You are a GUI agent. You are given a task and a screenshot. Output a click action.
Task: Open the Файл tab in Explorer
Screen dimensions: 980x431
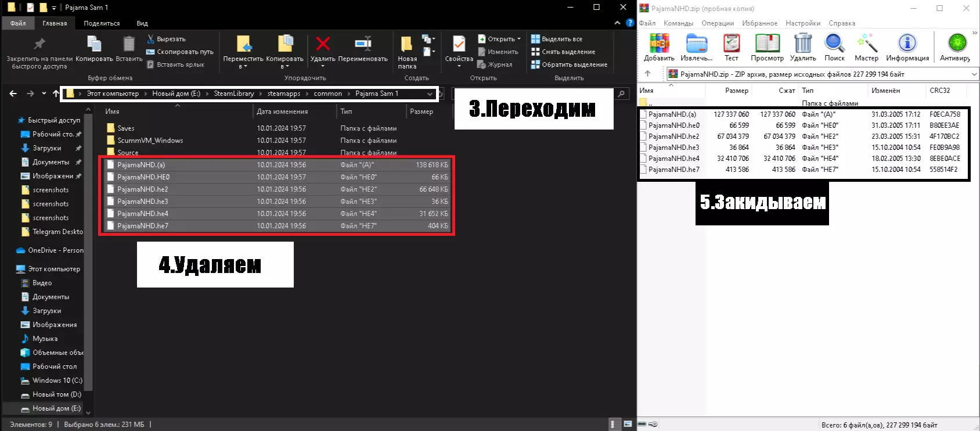click(18, 23)
